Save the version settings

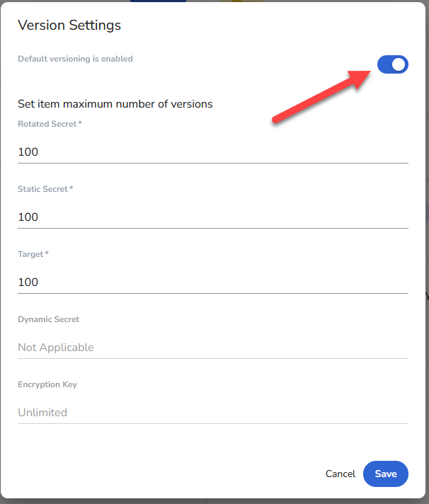tap(386, 474)
